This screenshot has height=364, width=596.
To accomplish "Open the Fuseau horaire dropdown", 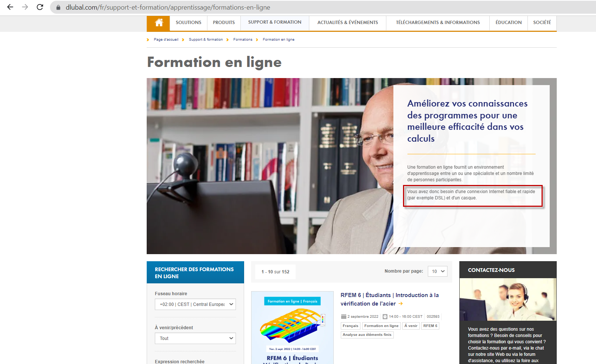I will (x=195, y=304).
